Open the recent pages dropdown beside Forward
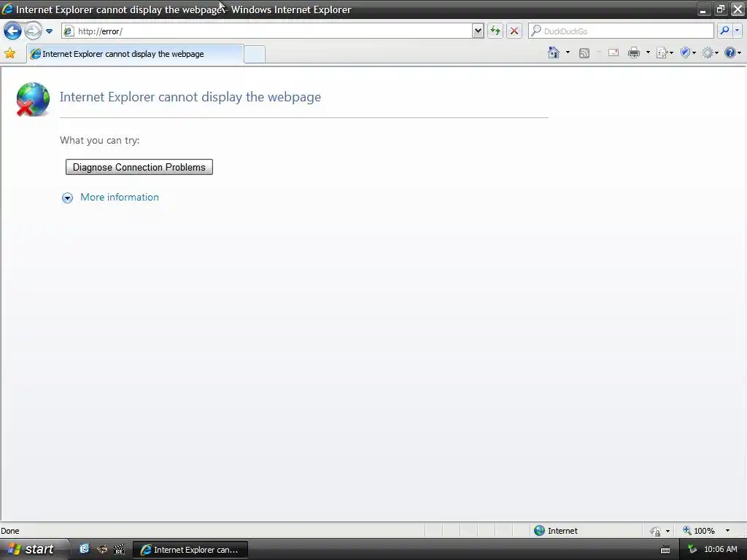The height and width of the screenshot is (560, 747). coord(49,31)
